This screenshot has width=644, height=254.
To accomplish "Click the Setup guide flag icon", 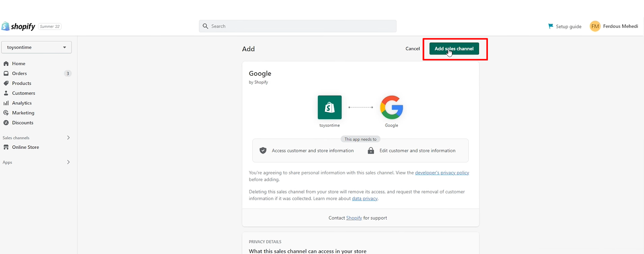I will pos(551,26).
